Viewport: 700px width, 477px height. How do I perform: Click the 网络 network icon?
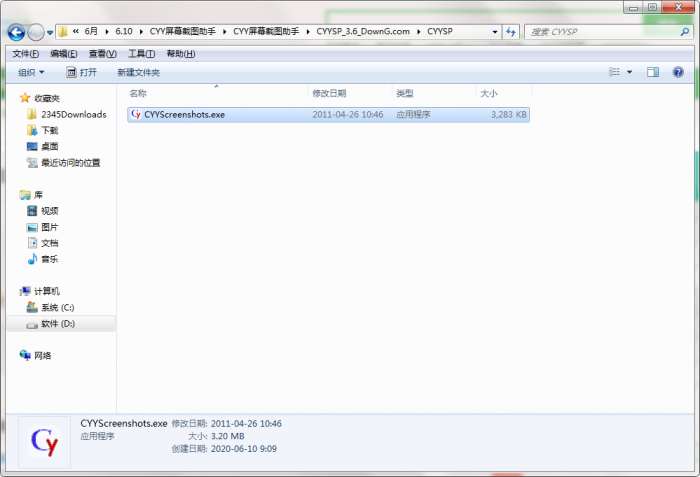click(25, 355)
